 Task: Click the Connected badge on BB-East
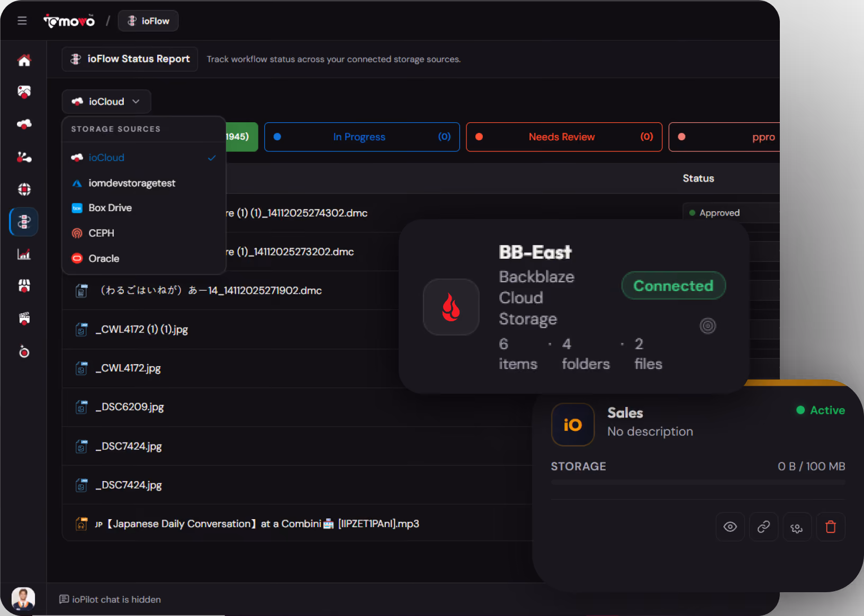(x=673, y=286)
